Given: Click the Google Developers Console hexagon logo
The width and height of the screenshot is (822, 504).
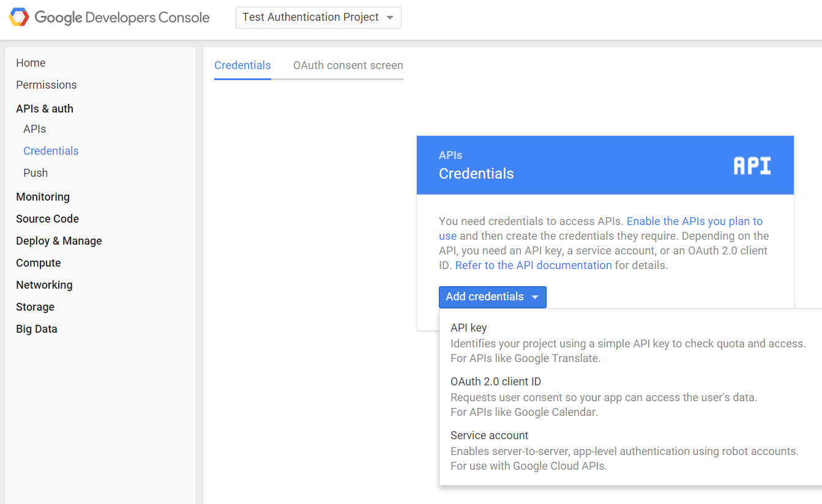Looking at the screenshot, I should coord(19,18).
